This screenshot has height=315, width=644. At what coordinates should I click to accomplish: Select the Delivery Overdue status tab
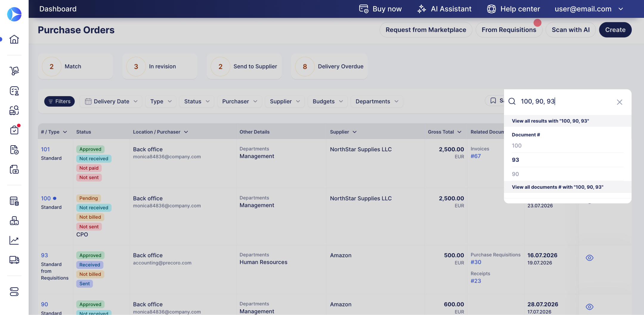pos(329,66)
